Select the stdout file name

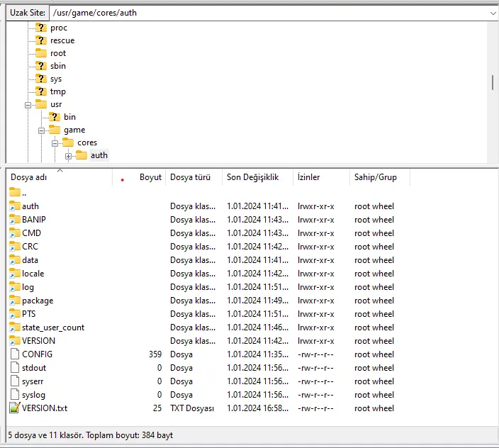tap(34, 368)
